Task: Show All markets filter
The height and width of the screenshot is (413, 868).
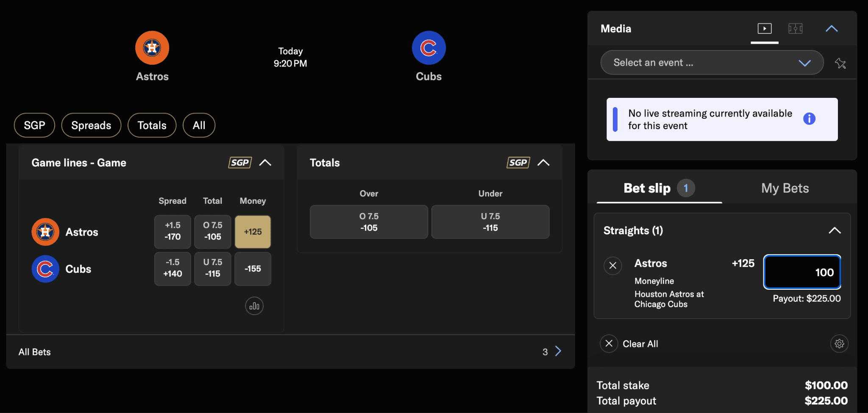Action: [x=199, y=125]
